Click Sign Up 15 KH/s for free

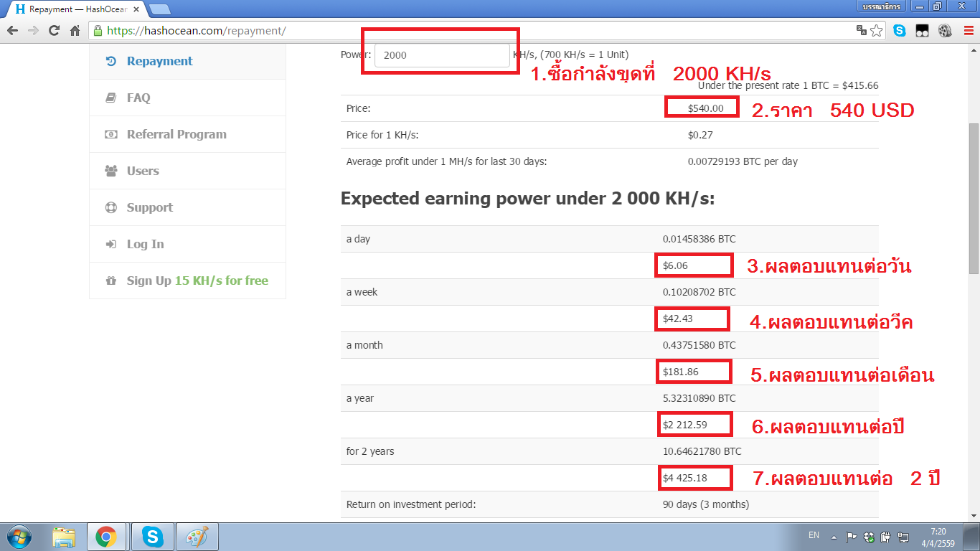pos(187,281)
